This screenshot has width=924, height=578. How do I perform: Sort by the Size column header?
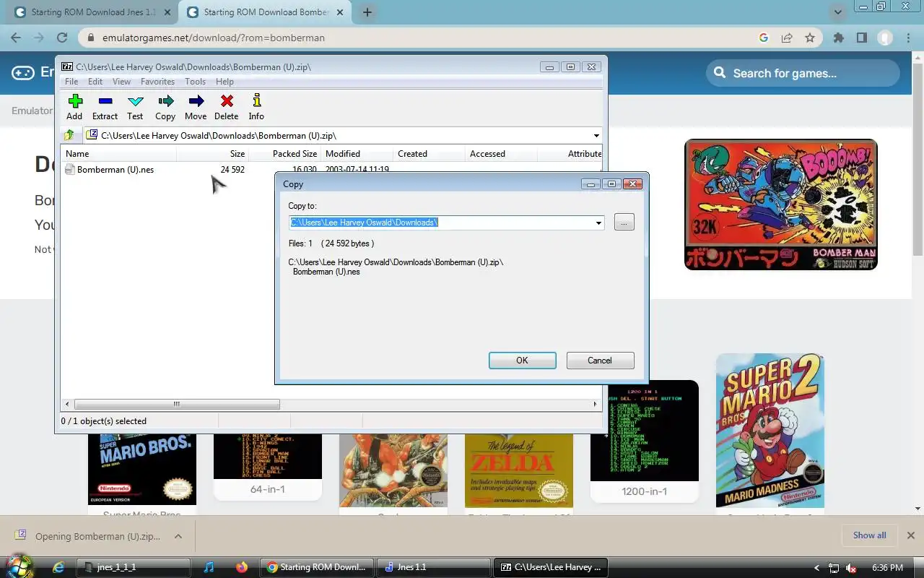click(213, 154)
